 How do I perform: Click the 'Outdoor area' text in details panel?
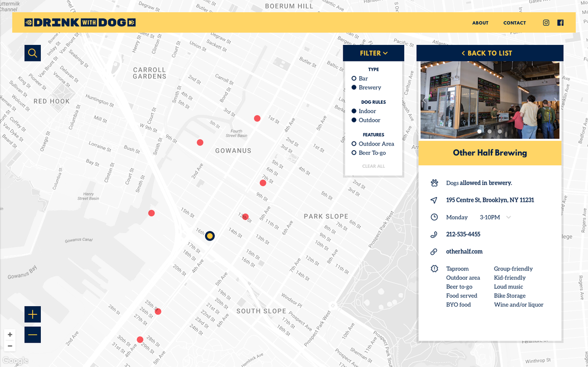pyautogui.click(x=463, y=278)
